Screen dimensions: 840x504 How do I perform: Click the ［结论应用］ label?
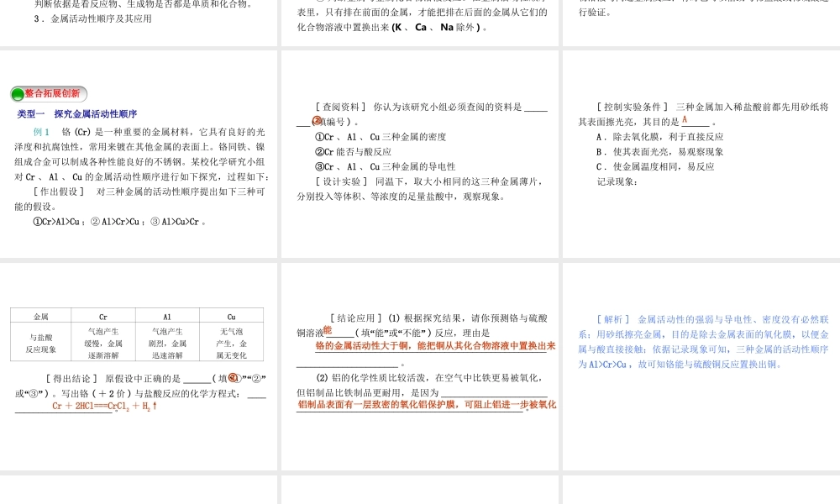coord(355,318)
